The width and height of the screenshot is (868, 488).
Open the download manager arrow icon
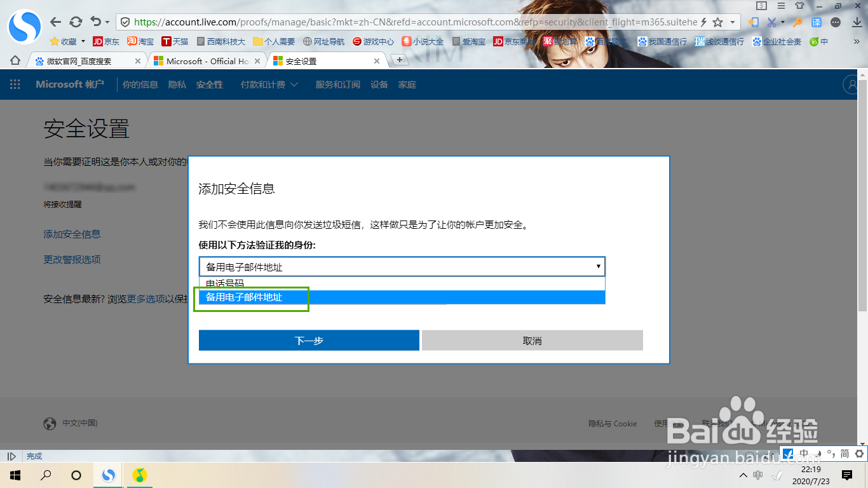[x=856, y=23]
